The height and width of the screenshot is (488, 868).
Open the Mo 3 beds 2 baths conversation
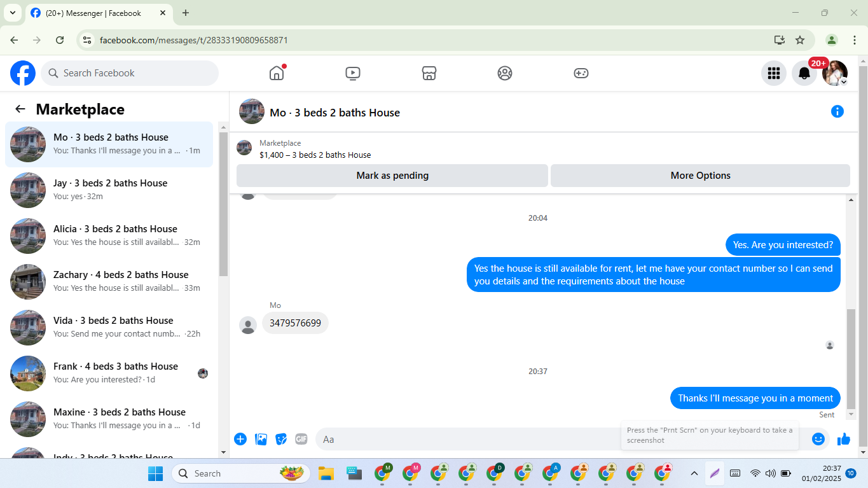point(109,144)
